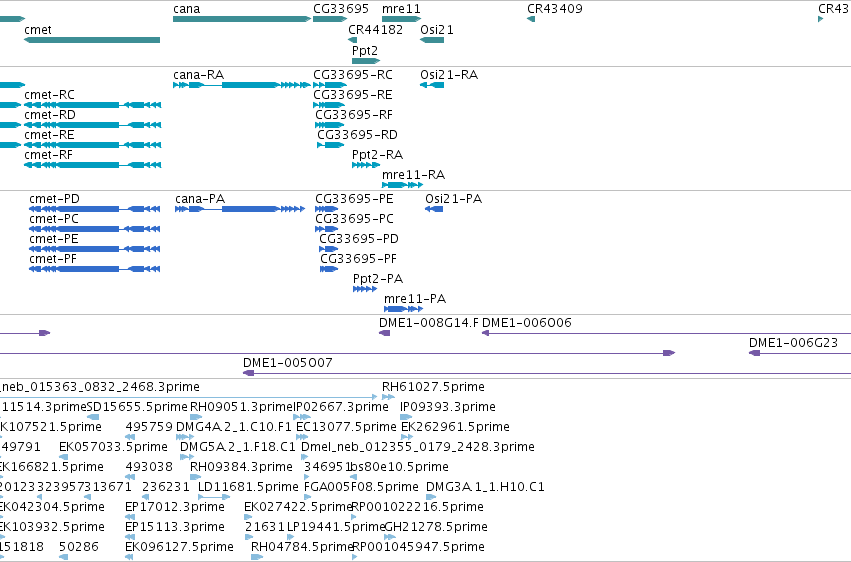851x562 pixels.
Task: Select the LP19441.5prime EST label
Action: point(336,528)
